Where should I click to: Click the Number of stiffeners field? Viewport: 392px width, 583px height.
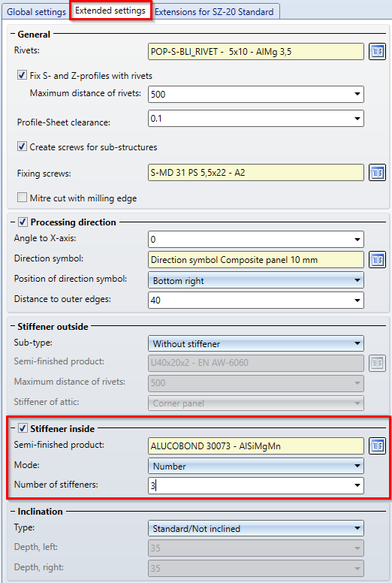(x=255, y=485)
